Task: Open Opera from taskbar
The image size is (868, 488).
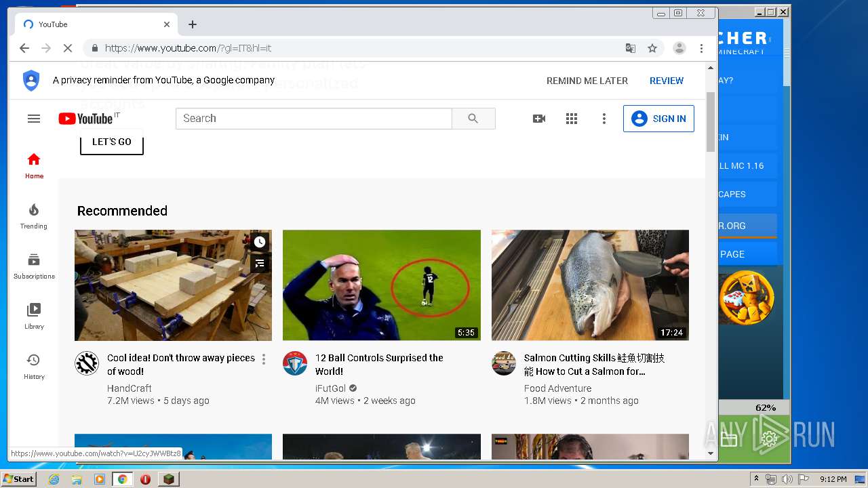Action: 145,479
